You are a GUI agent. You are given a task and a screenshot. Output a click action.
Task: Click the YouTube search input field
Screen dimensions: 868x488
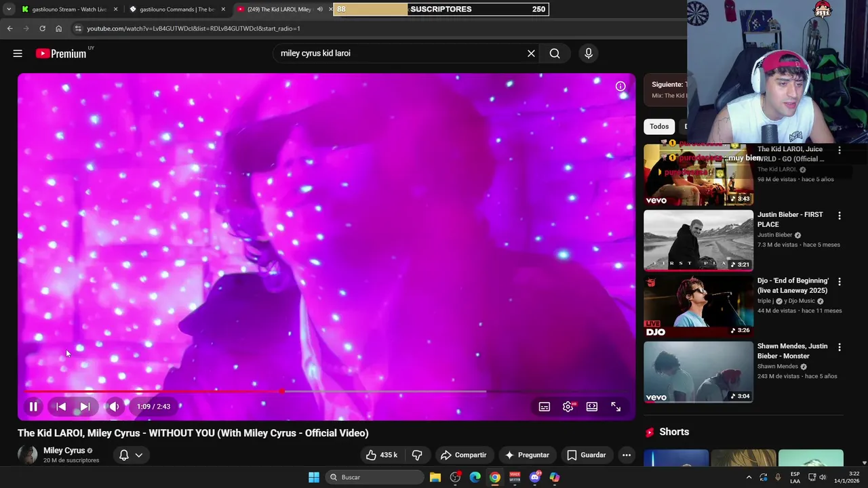click(400, 54)
